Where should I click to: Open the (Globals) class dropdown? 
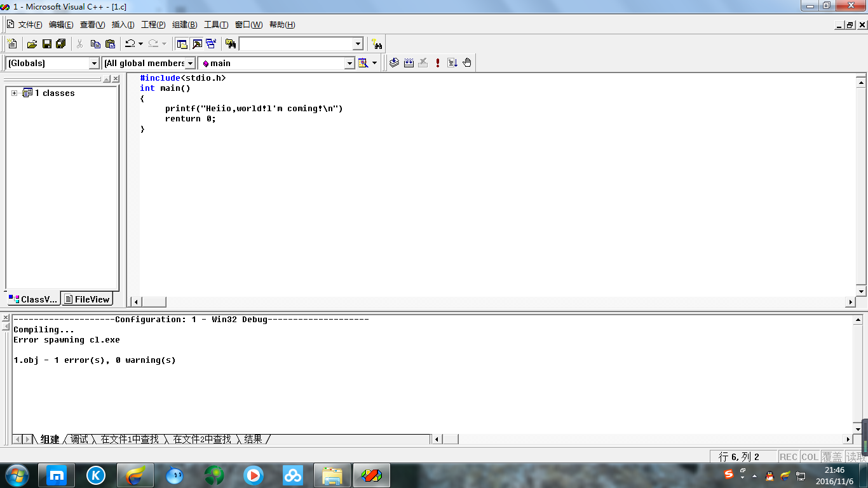coord(94,63)
